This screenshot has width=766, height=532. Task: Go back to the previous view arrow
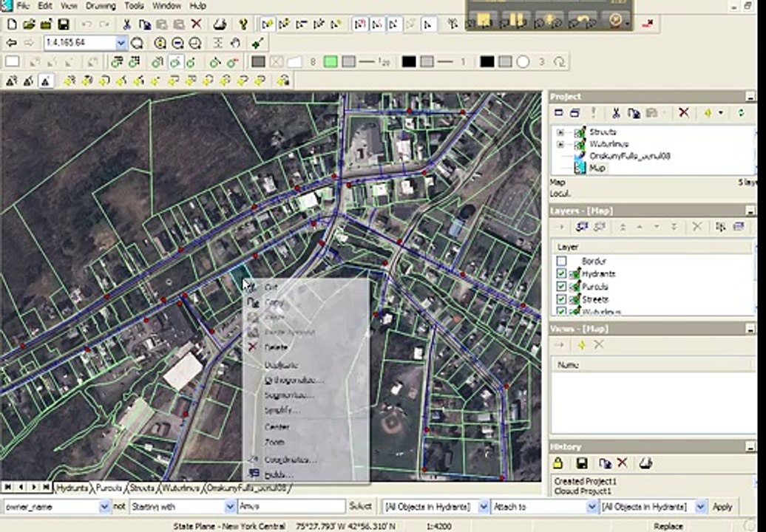(11, 43)
